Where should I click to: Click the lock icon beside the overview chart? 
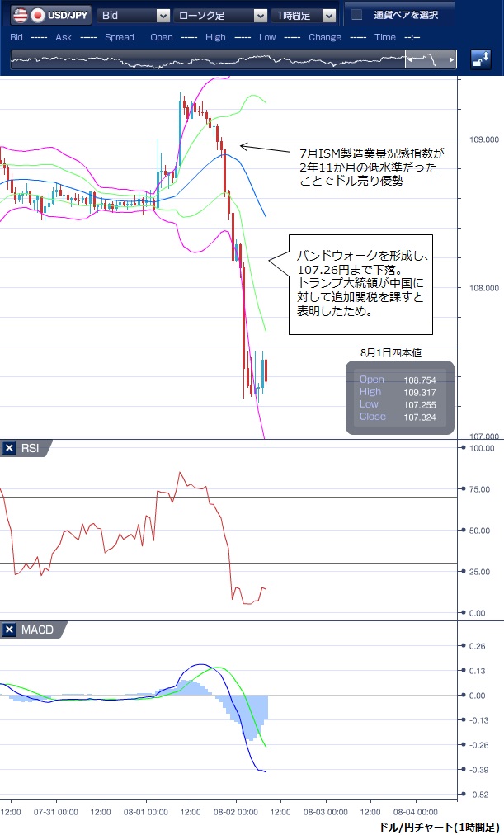click(481, 59)
